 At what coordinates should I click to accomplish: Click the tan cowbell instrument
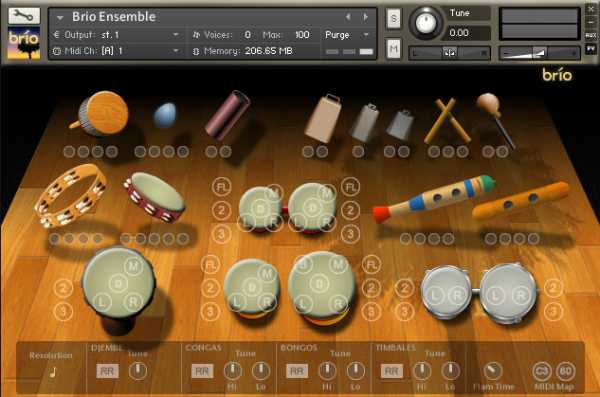tap(324, 118)
